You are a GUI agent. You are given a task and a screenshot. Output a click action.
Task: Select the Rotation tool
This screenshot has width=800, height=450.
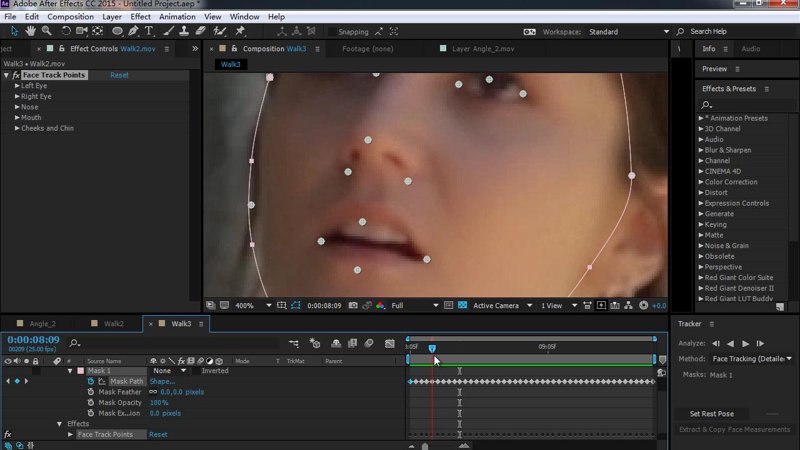click(66, 31)
